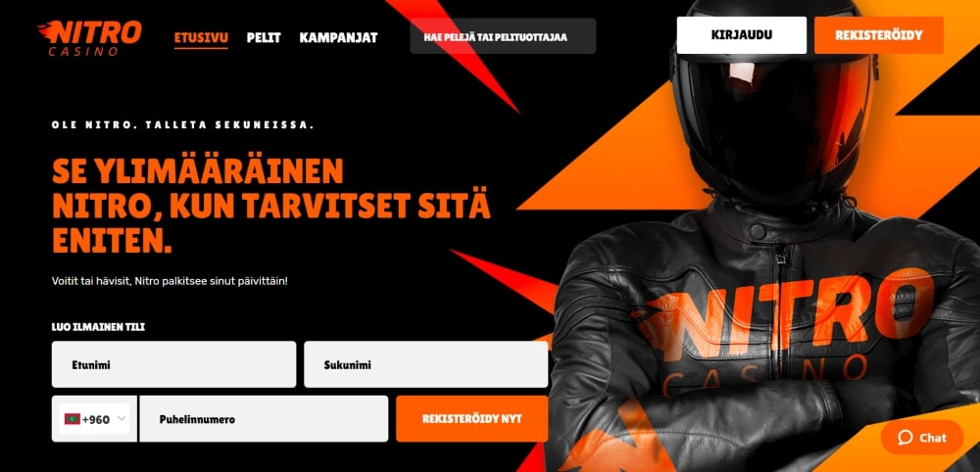980x472 pixels.
Task: Click the 'Luo ilmainen tili' label
Action: click(98, 326)
